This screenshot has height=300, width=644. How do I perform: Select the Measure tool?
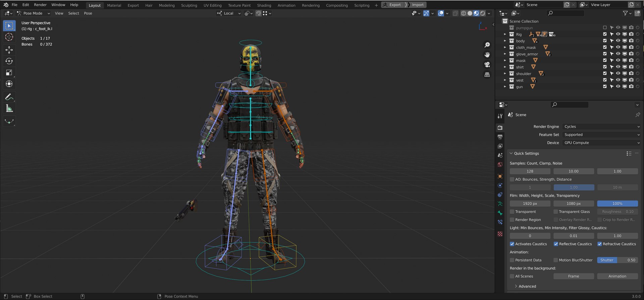point(9,109)
